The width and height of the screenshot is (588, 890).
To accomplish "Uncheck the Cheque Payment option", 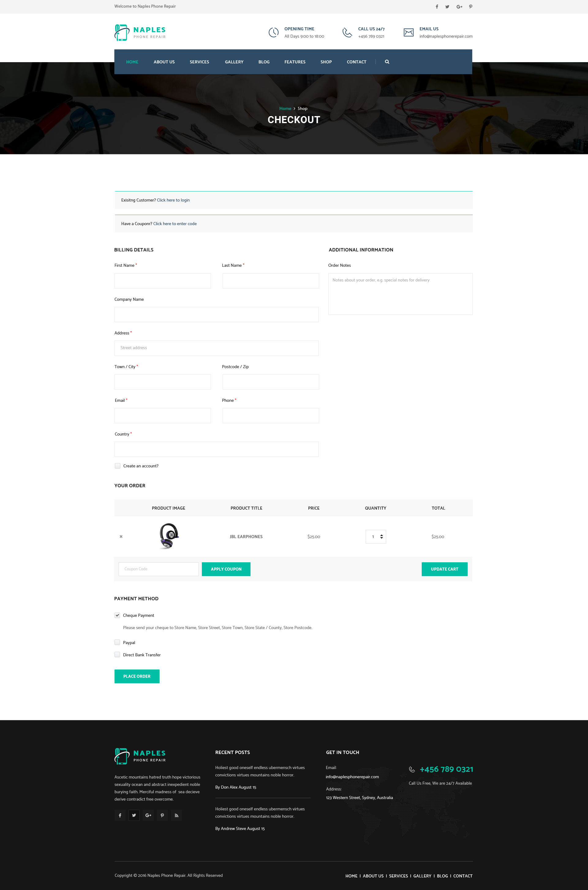I will pyautogui.click(x=117, y=615).
